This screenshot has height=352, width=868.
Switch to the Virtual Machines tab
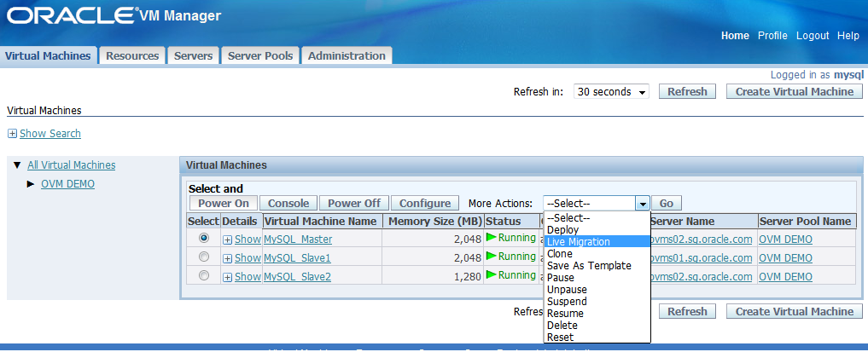pyautogui.click(x=48, y=55)
